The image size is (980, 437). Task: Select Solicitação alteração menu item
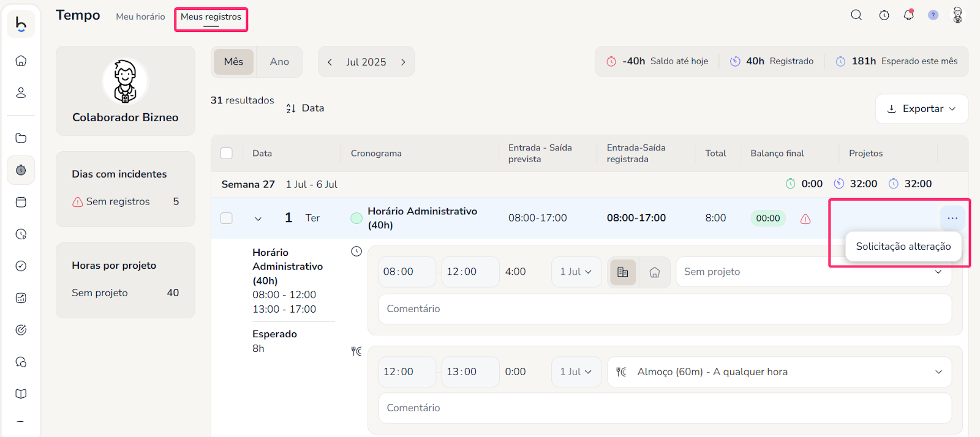(903, 247)
